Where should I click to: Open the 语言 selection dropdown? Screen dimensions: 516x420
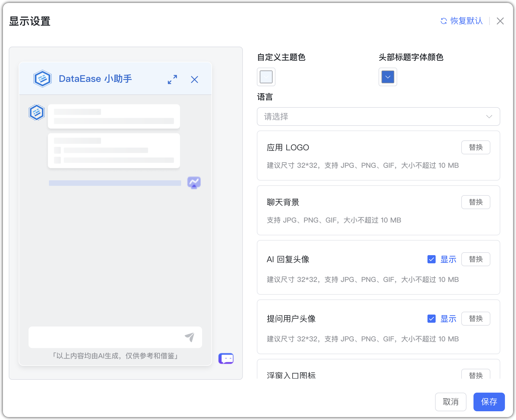tap(378, 117)
